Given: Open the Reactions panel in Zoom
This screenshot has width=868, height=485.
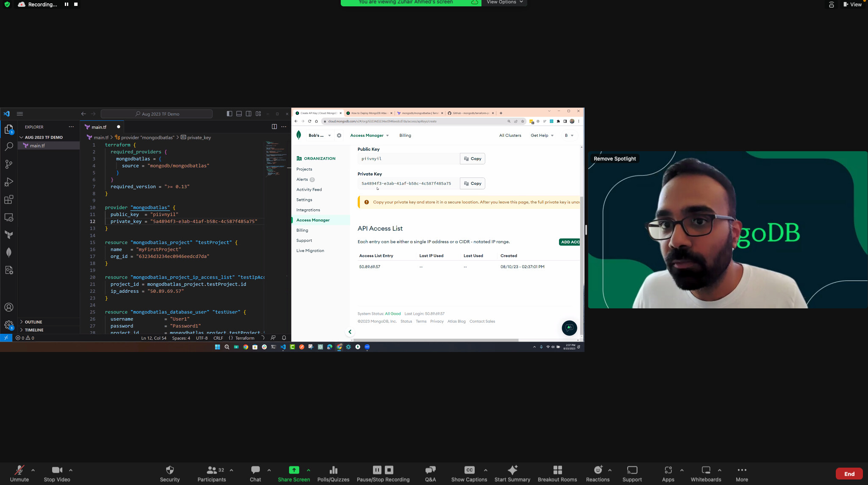Looking at the screenshot, I should pos(598,473).
